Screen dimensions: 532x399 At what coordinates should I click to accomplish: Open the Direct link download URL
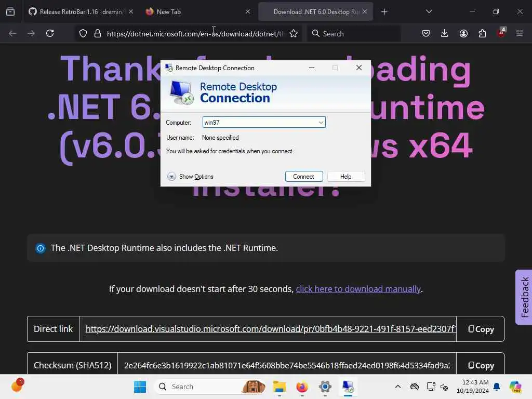[270, 329]
